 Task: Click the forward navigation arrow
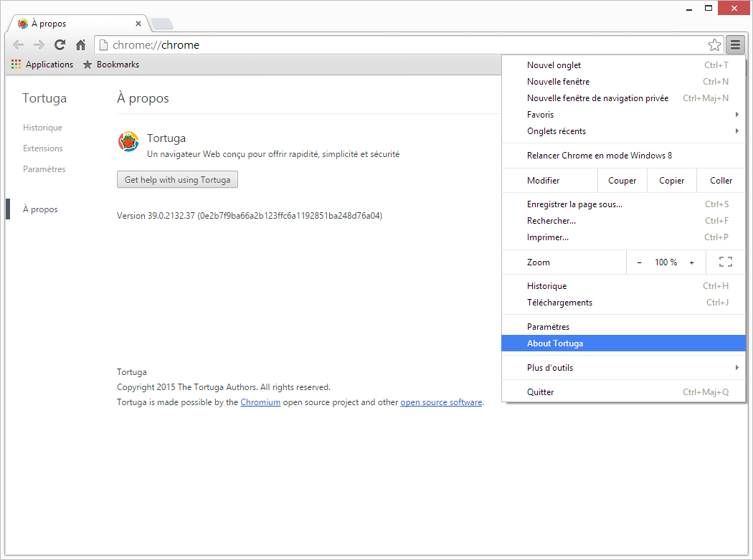[x=39, y=44]
